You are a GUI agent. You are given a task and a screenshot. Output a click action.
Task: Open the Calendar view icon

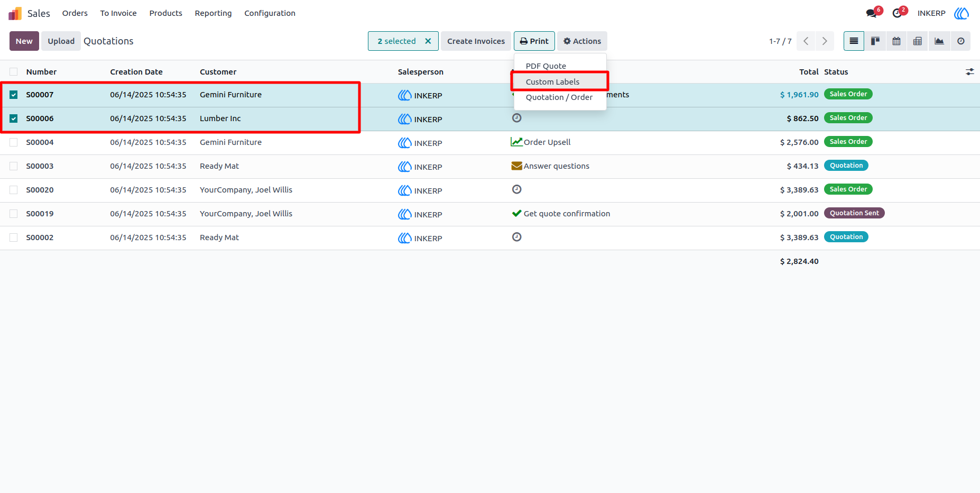(896, 41)
